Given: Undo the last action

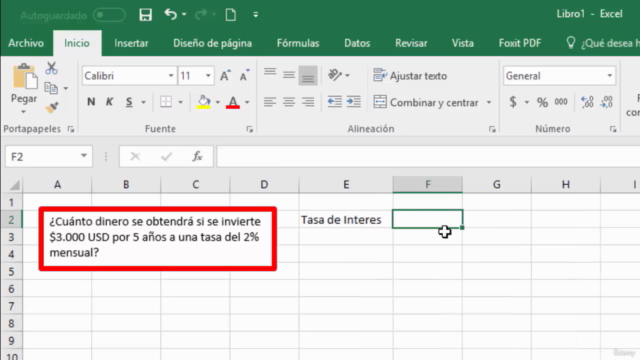Looking at the screenshot, I should [x=171, y=15].
